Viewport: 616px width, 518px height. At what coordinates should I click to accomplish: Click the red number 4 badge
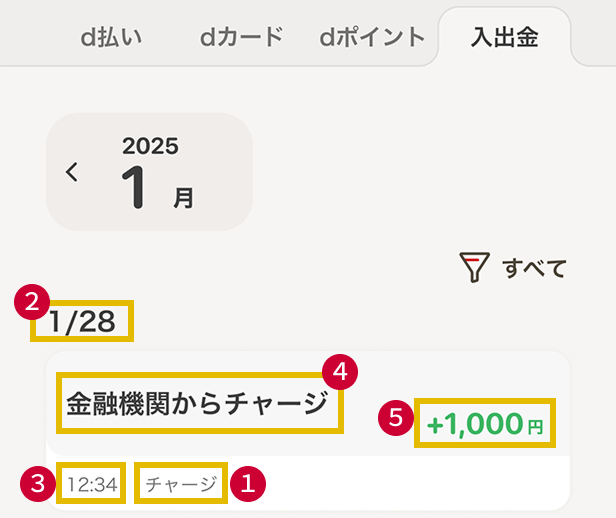tap(341, 372)
